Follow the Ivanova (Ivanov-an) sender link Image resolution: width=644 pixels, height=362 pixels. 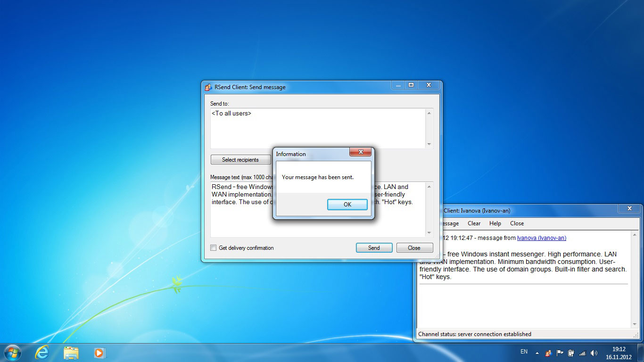(541, 238)
